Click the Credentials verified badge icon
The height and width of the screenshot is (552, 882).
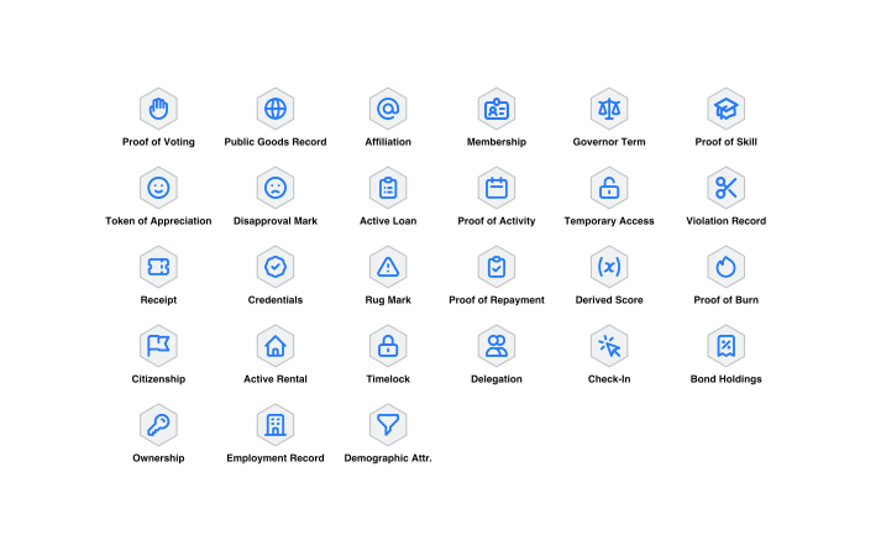point(275,266)
